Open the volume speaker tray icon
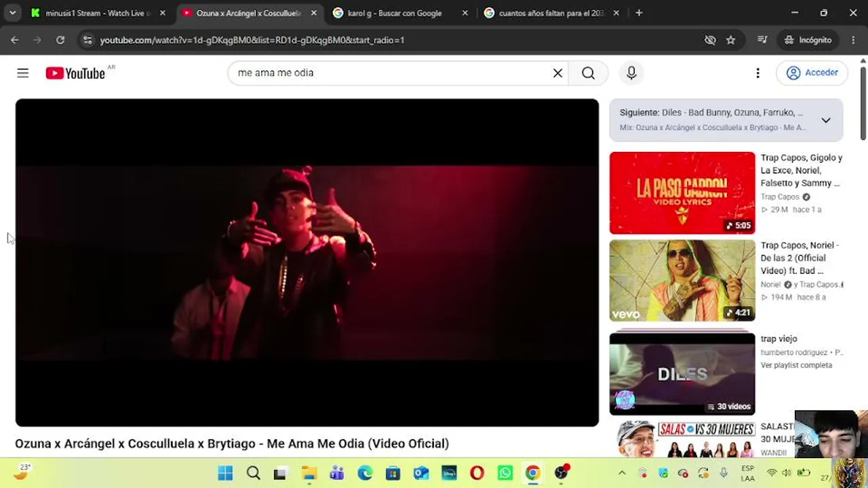The width and height of the screenshot is (868, 488). click(787, 473)
